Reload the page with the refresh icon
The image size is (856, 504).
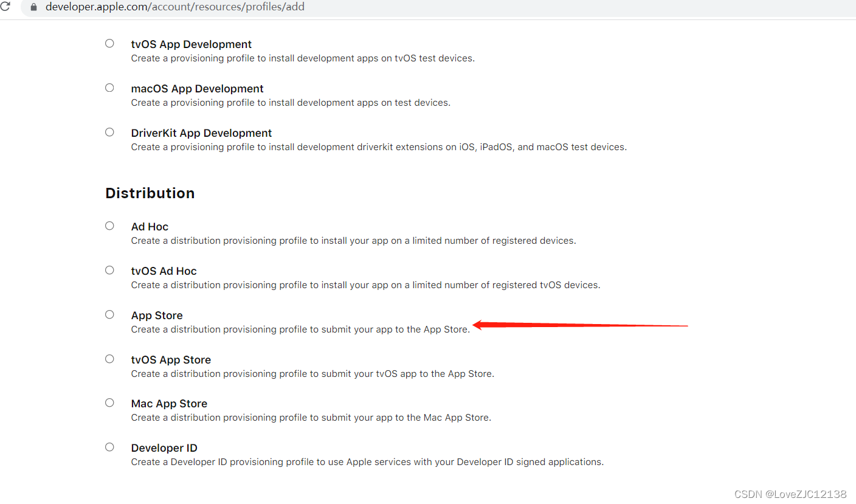coord(5,7)
